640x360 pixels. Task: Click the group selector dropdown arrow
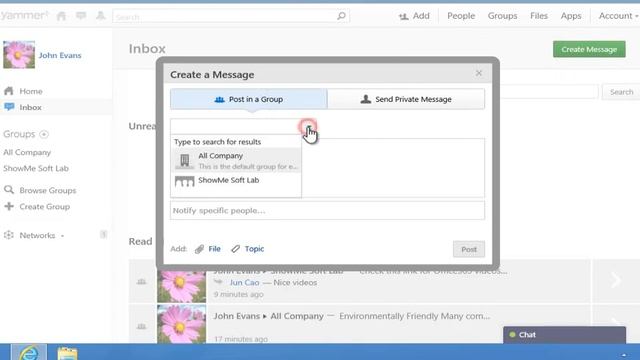309,127
